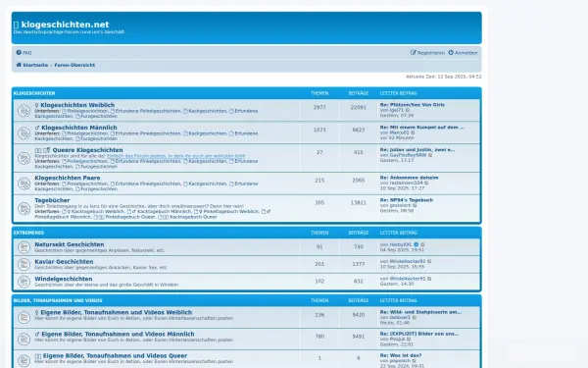Viewport: 588px width, 368px height.
Task: Open last post 'Re: NP94's Tagebuch'
Action: click(x=407, y=200)
